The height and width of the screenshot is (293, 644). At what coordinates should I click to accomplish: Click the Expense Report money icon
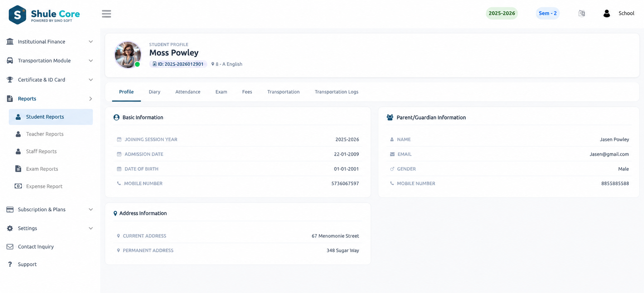18,186
